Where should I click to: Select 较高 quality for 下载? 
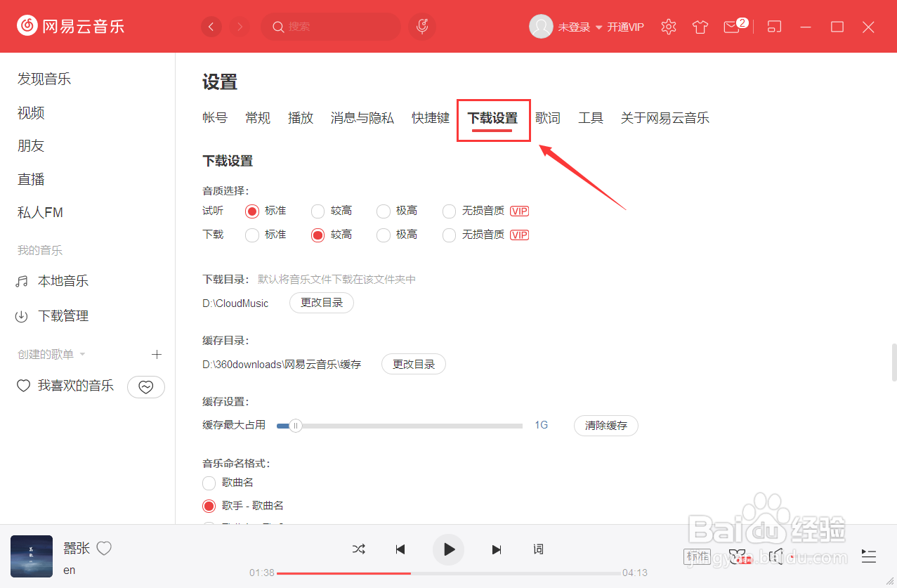(x=318, y=235)
